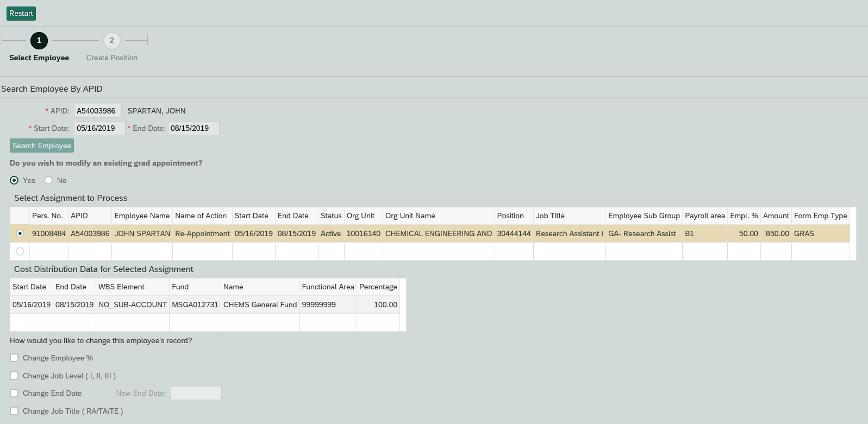Enable Change Job Title (RA/TA/TE)

pos(14,411)
